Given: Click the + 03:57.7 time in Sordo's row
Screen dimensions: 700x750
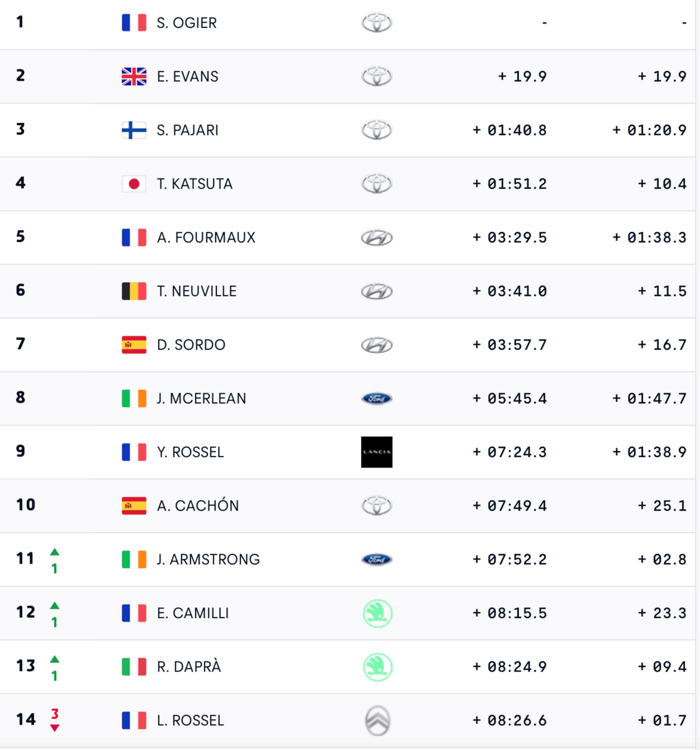Looking at the screenshot, I should (509, 345).
